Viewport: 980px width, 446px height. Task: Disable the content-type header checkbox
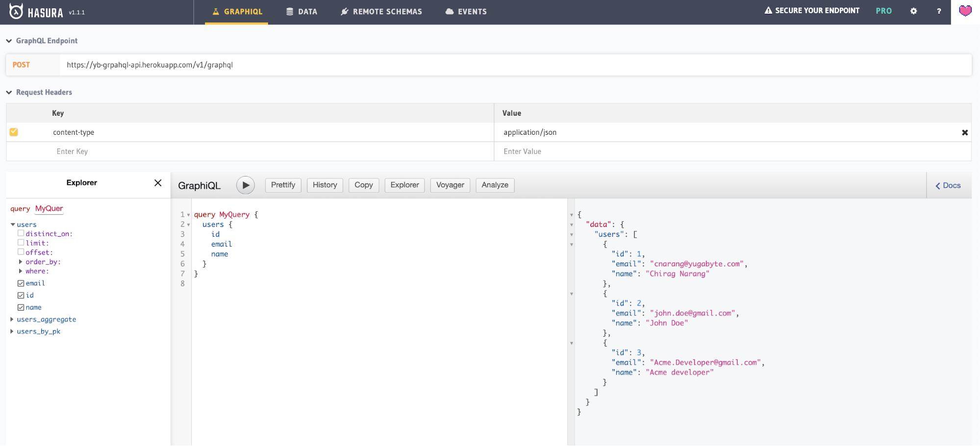14,132
